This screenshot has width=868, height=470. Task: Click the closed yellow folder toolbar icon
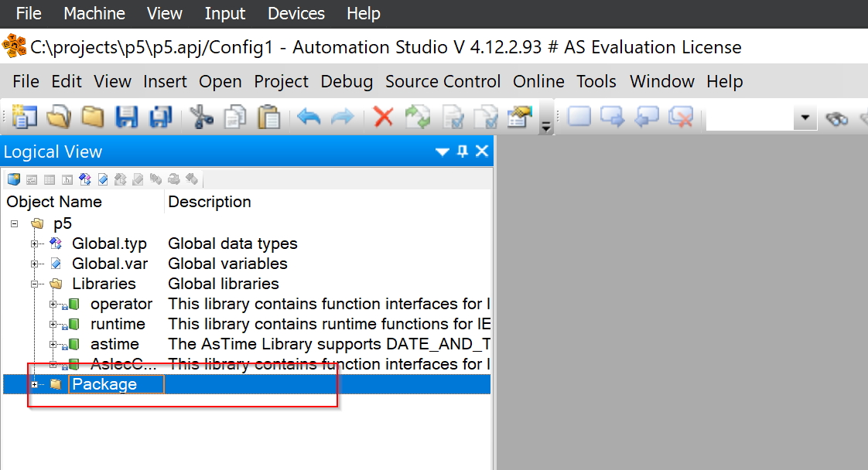tap(92, 117)
